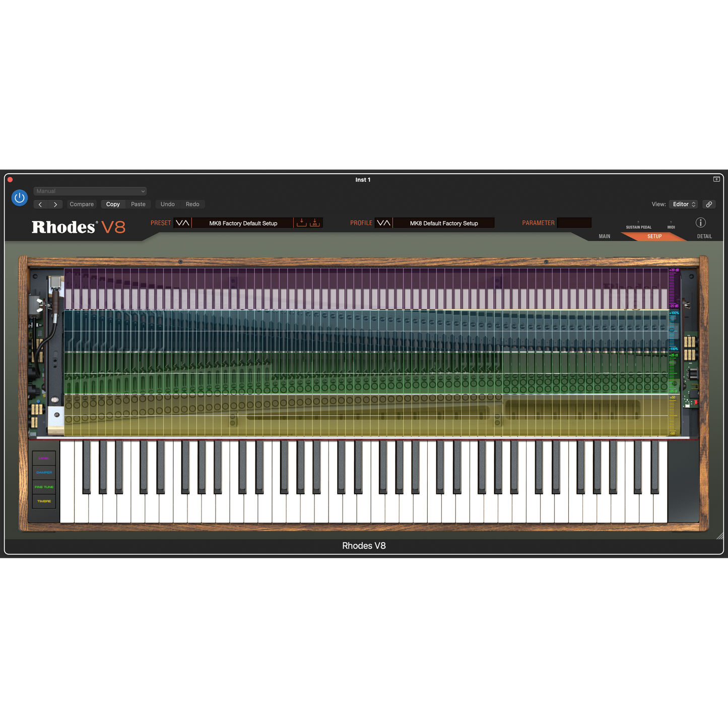The height and width of the screenshot is (728, 728).
Task: Click the Rhodes V8 logo
Action: [x=79, y=227]
